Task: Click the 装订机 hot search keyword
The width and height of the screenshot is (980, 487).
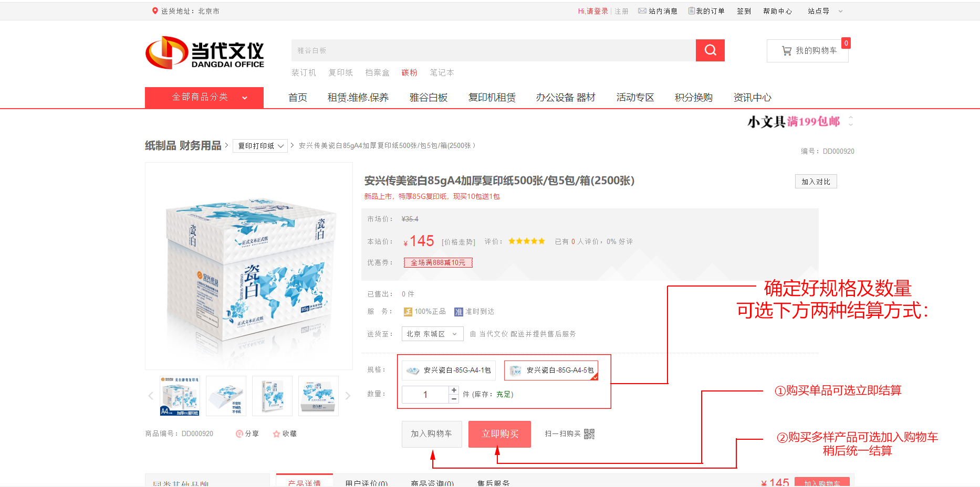Action: [x=304, y=72]
